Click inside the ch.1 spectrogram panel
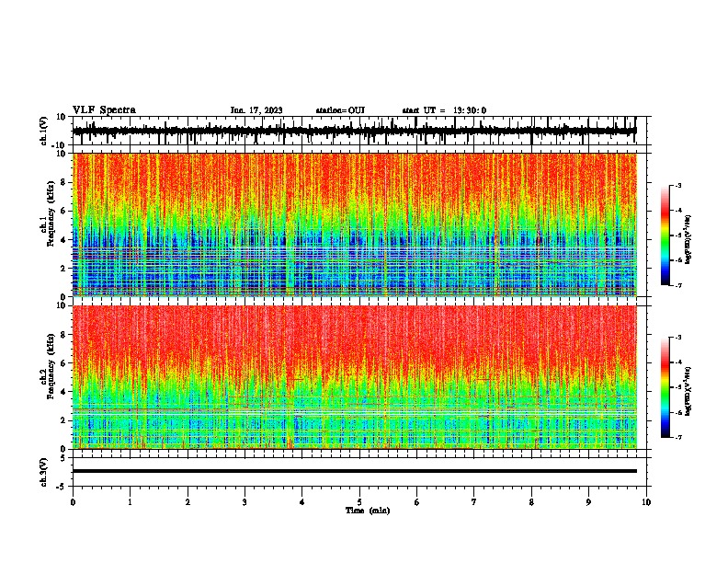This screenshot has height=563, width=728. click(355, 224)
